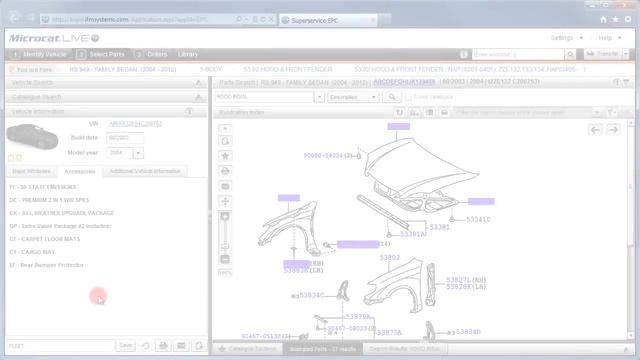This screenshot has width=640, height=360.
Task: Click the refresh icon beside Save
Action: click(x=146, y=346)
